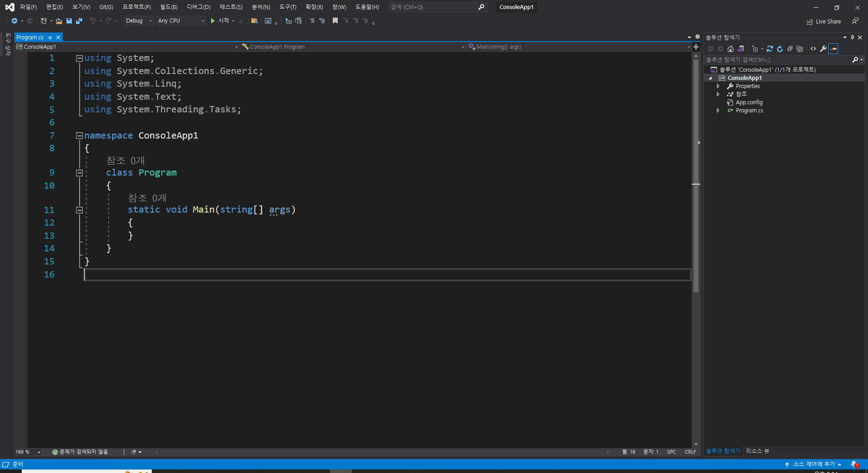Toggle pin on Program.cs tab
868x473 pixels.
[50, 38]
